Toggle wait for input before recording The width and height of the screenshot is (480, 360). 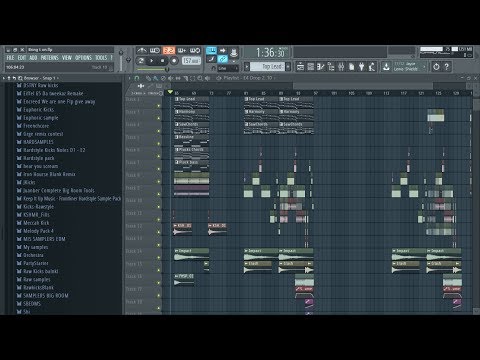click(155, 51)
